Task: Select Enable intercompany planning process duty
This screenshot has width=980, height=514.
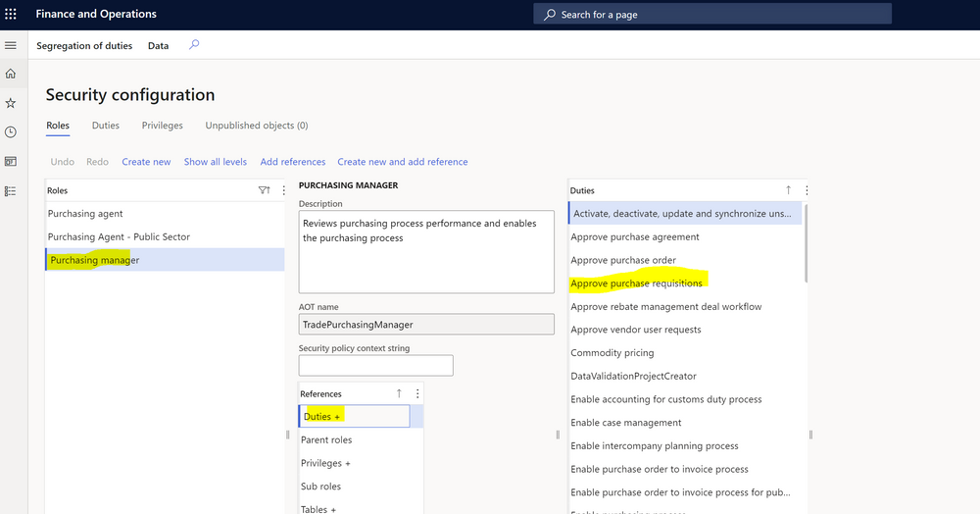Action: tap(685, 446)
